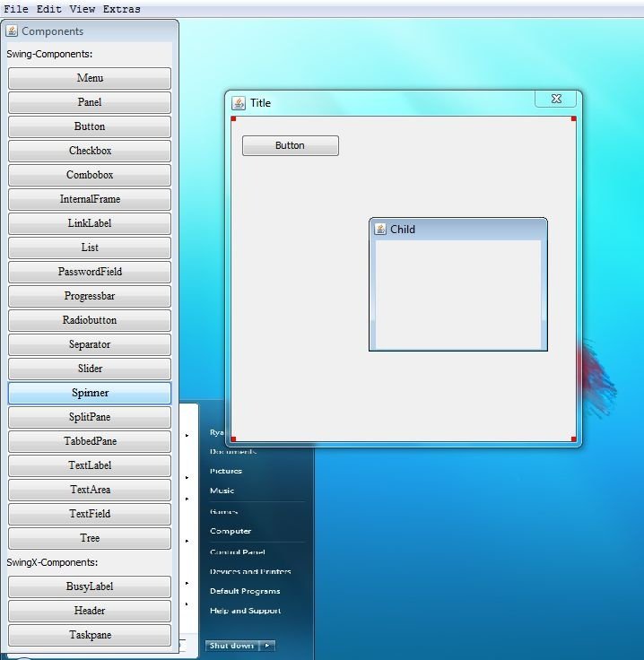Click the highlighted Spinner component
Image resolution: width=644 pixels, height=660 pixels.
pos(90,393)
